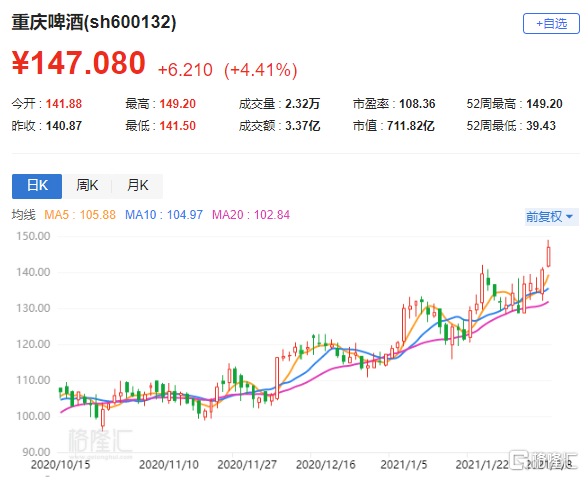The width and height of the screenshot is (584, 477).
Task: Click market cap value 711.82亿
Action: pyautogui.click(x=410, y=126)
